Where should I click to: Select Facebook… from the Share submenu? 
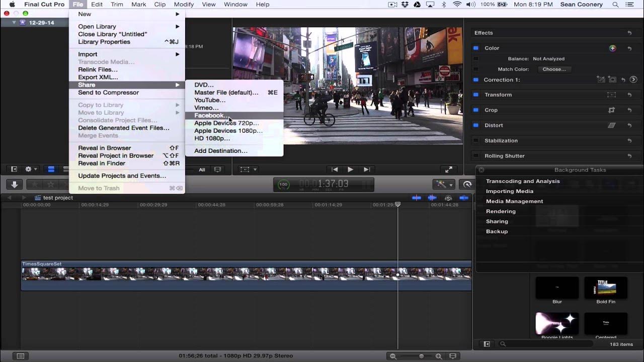point(234,116)
